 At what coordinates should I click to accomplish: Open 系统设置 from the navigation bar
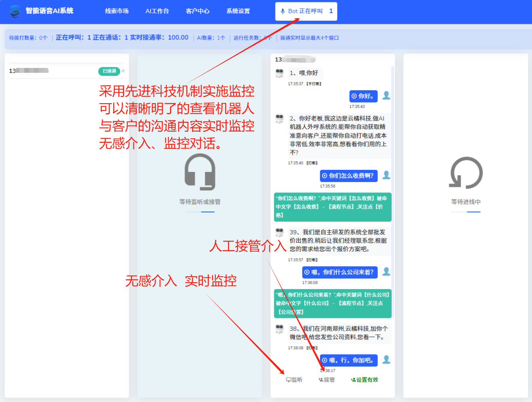(238, 11)
